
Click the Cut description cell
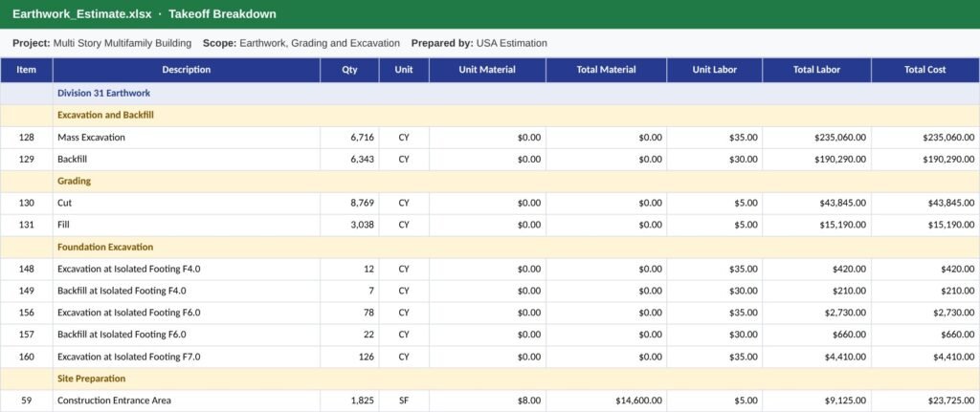[x=187, y=203]
